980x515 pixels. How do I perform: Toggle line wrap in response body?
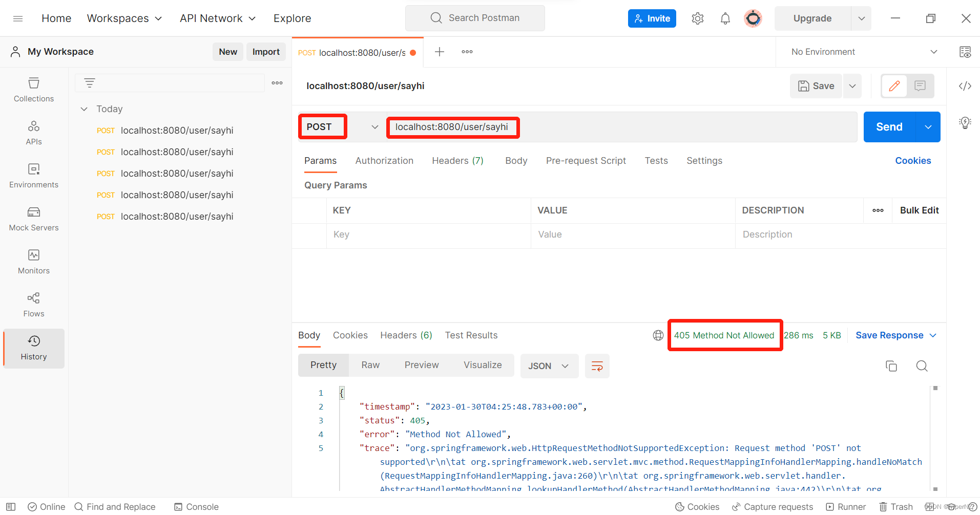[x=597, y=366]
